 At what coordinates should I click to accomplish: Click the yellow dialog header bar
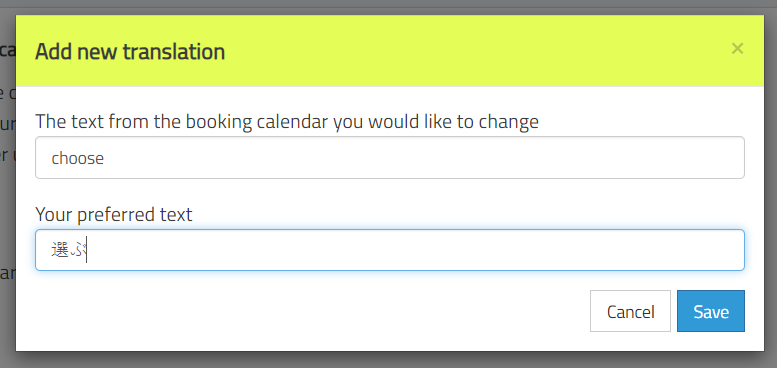(x=389, y=51)
